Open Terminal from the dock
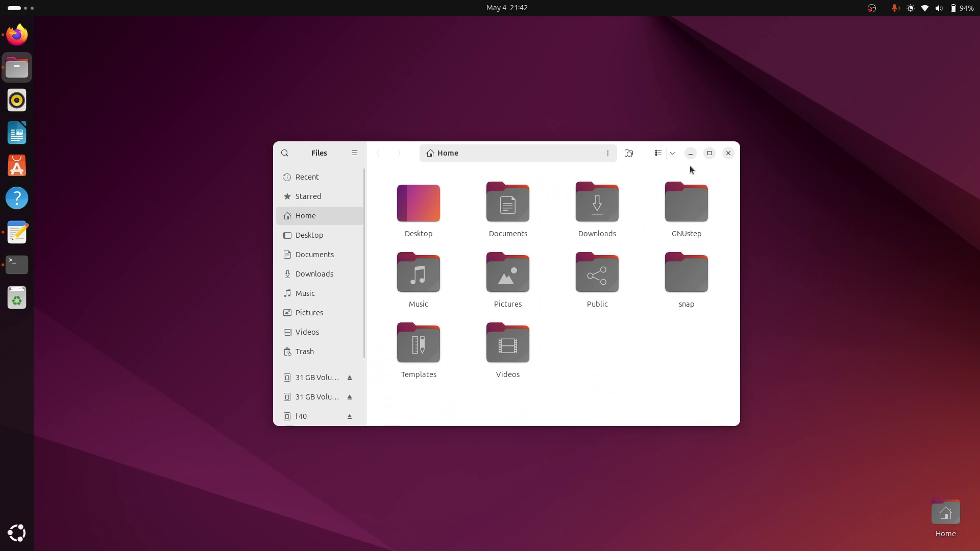Viewport: 980px width, 551px height. [17, 265]
